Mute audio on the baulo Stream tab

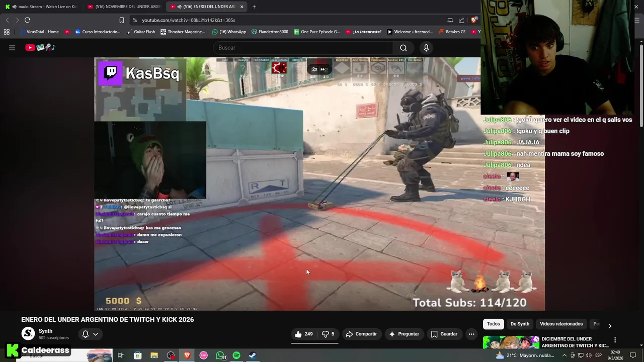coord(14,7)
